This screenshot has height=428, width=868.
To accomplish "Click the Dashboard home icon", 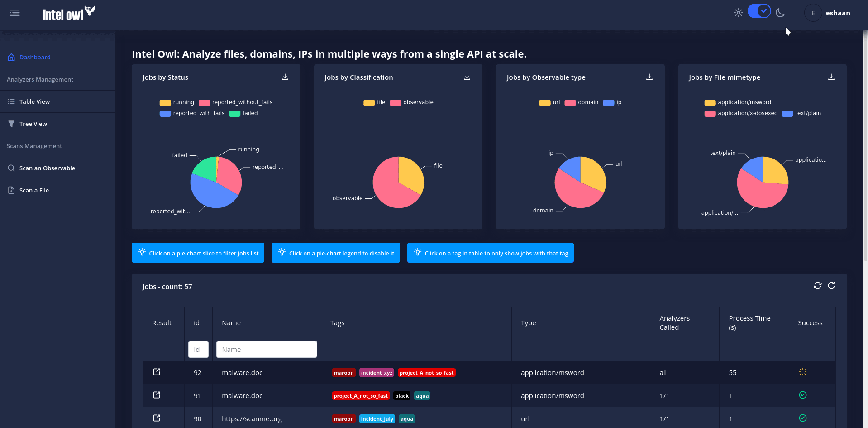I will 11,57.
